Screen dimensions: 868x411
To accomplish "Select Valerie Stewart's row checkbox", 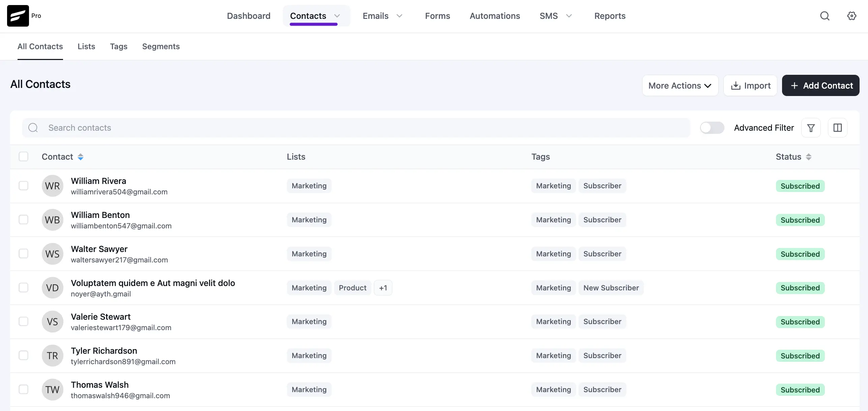I will (24, 322).
